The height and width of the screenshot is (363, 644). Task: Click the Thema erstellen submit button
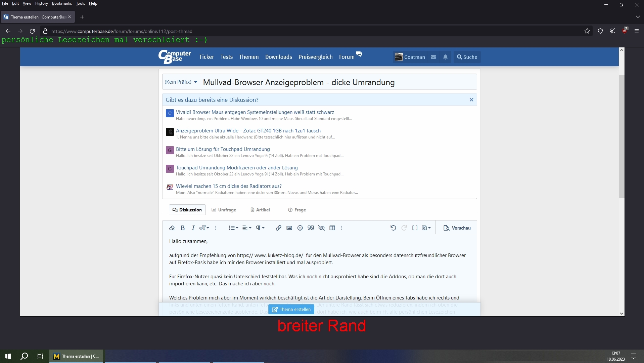tap(291, 309)
